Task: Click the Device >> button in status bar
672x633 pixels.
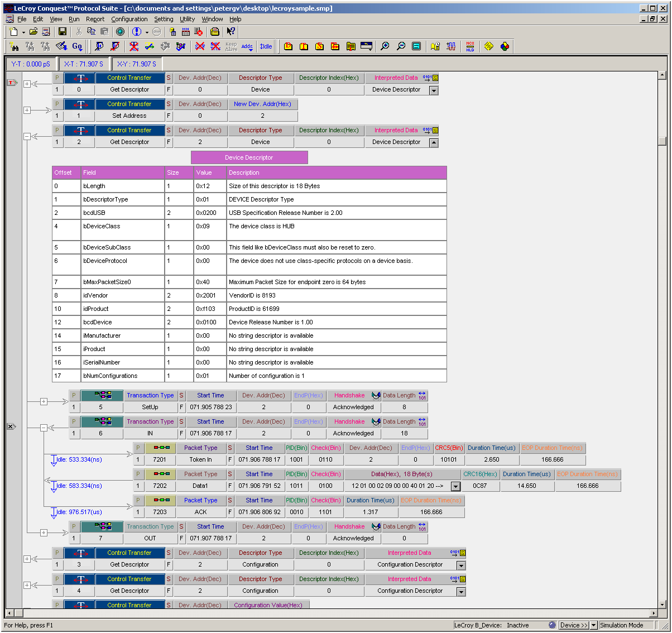Action: 574,625
